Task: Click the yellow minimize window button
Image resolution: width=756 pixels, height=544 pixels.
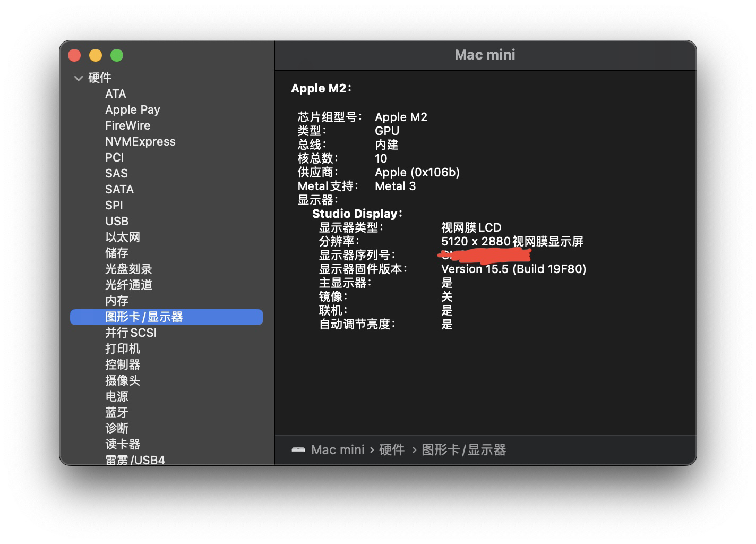Action: pyautogui.click(x=96, y=55)
